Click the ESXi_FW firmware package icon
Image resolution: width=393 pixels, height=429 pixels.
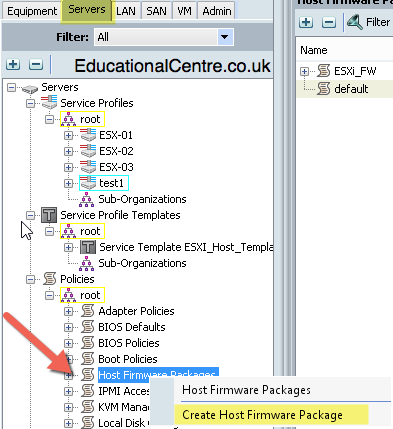pos(323,71)
